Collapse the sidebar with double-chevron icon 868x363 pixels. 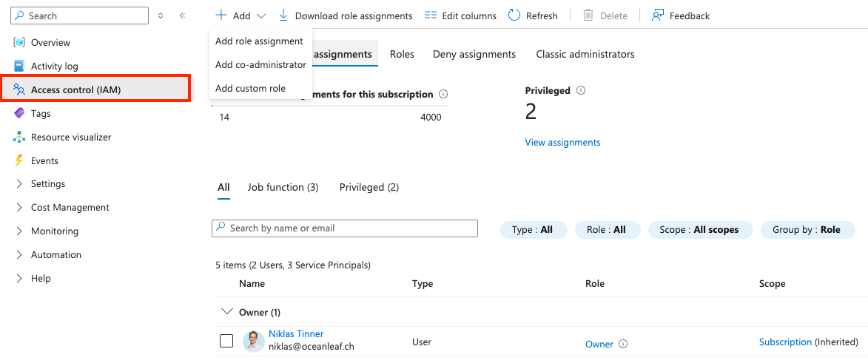pyautogui.click(x=183, y=16)
